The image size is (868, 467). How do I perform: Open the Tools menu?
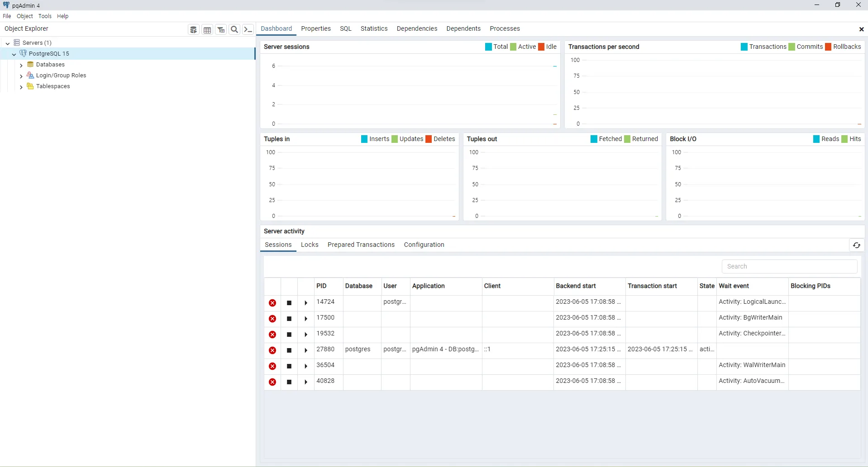(x=45, y=16)
